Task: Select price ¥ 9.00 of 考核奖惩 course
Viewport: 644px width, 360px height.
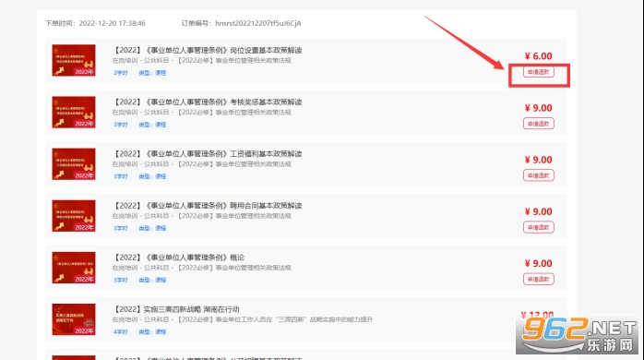Action: (x=539, y=108)
